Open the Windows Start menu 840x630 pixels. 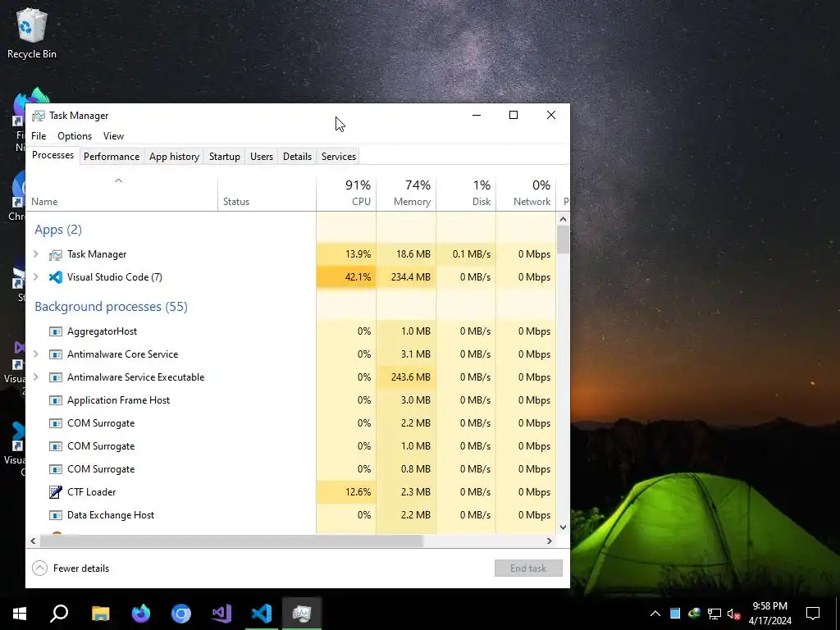(x=20, y=614)
